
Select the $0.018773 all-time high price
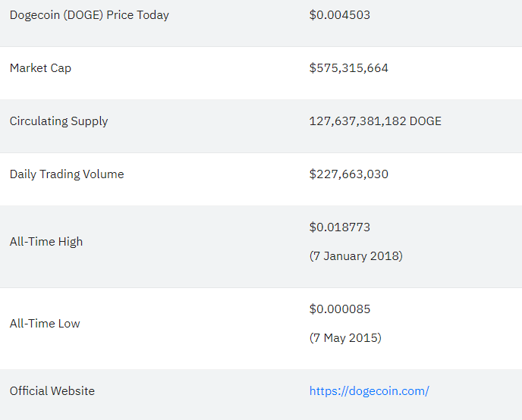click(x=340, y=227)
